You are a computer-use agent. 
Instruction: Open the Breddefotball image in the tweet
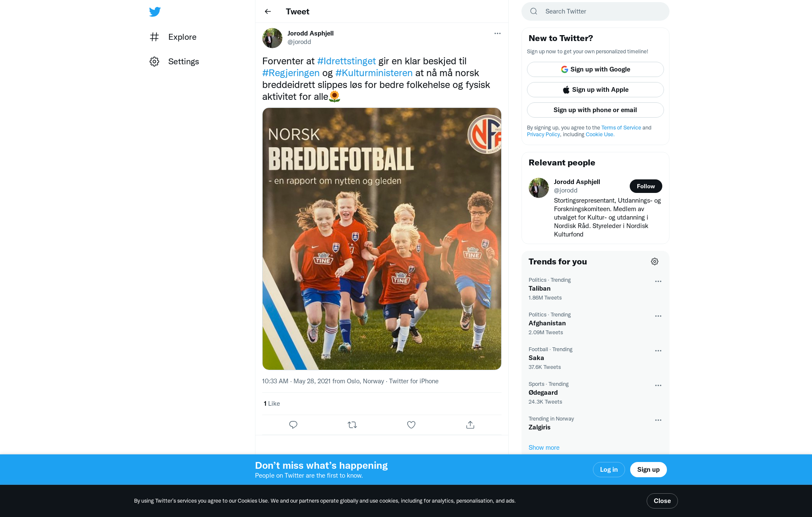tap(382, 239)
